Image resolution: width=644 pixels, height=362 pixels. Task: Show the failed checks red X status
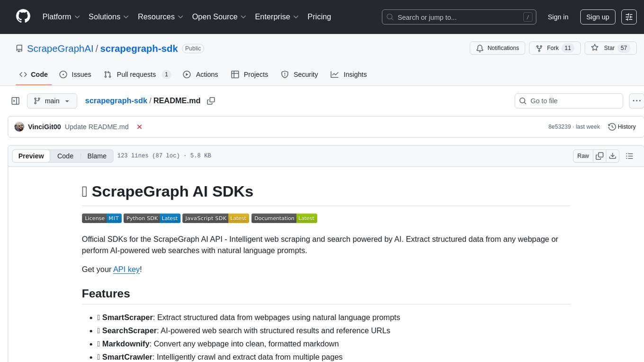click(139, 127)
